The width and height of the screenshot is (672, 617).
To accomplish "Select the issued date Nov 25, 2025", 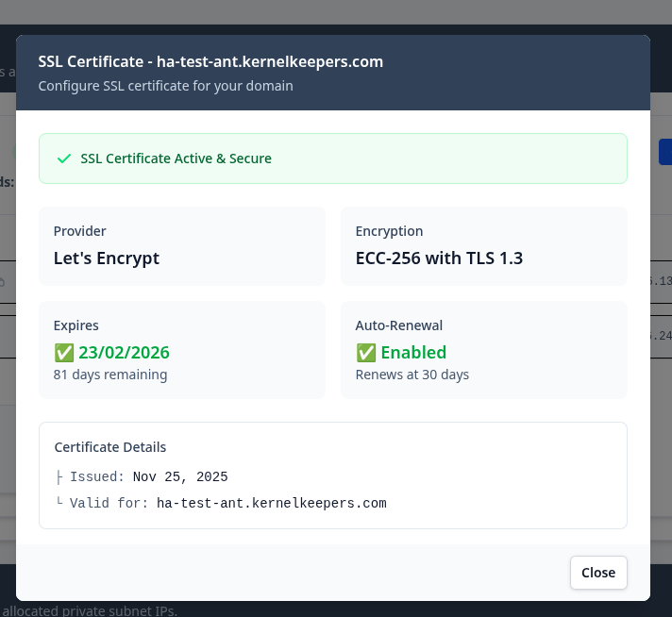I will coord(180,477).
